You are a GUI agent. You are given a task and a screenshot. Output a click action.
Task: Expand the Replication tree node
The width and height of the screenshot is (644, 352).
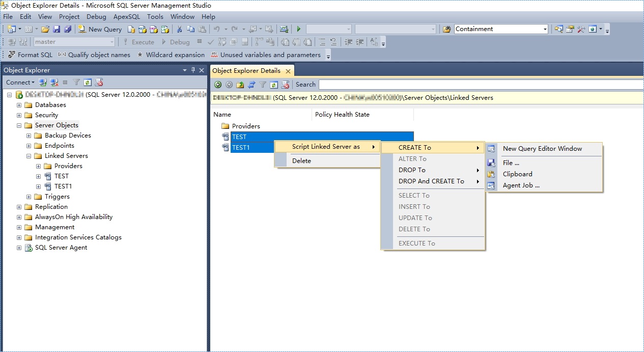point(19,207)
